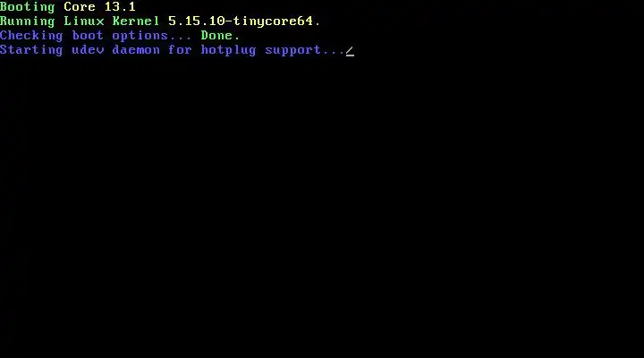Image resolution: width=644 pixels, height=358 pixels.
Task: Click the word "daemon"
Action: click(136, 50)
